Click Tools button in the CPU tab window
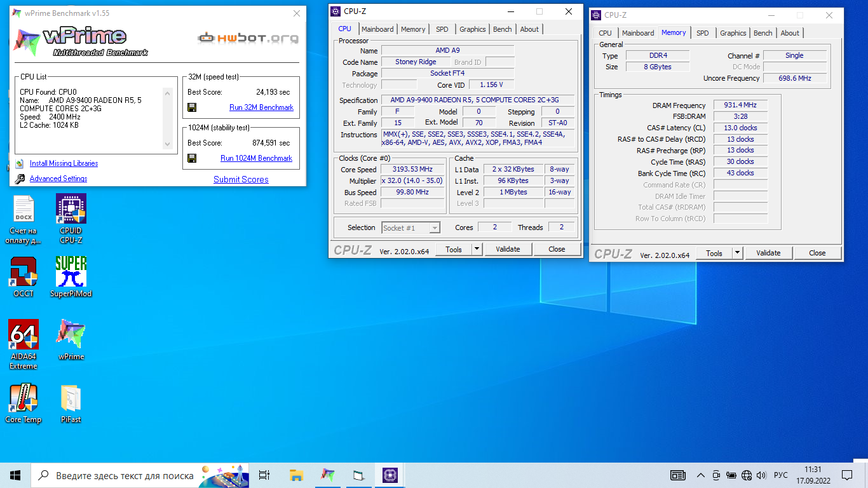This screenshot has width=868, height=488. point(454,249)
